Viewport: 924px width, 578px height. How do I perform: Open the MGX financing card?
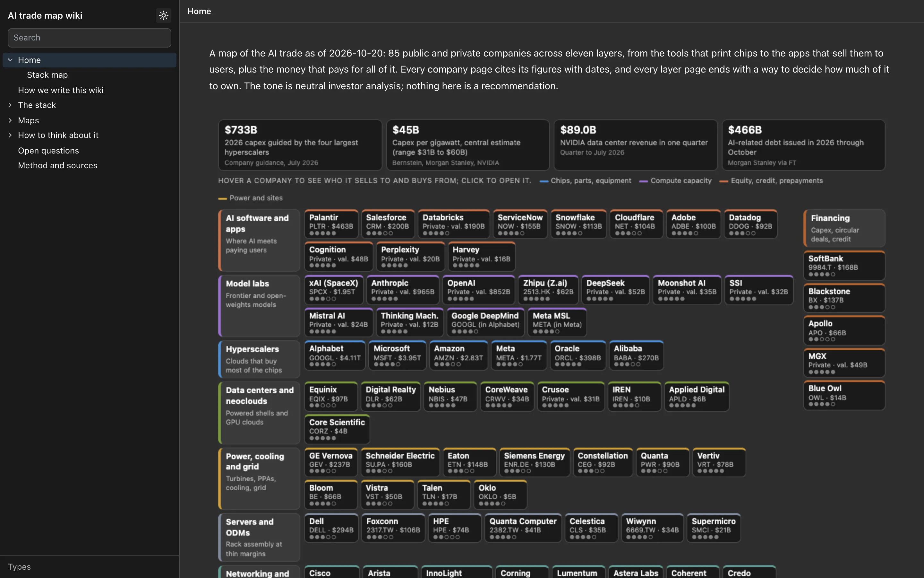(844, 363)
